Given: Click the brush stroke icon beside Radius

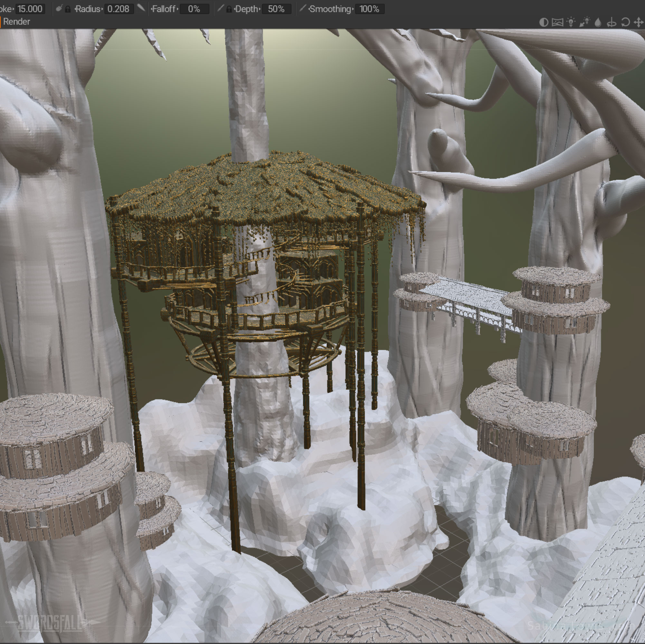Looking at the screenshot, I should tap(60, 8).
